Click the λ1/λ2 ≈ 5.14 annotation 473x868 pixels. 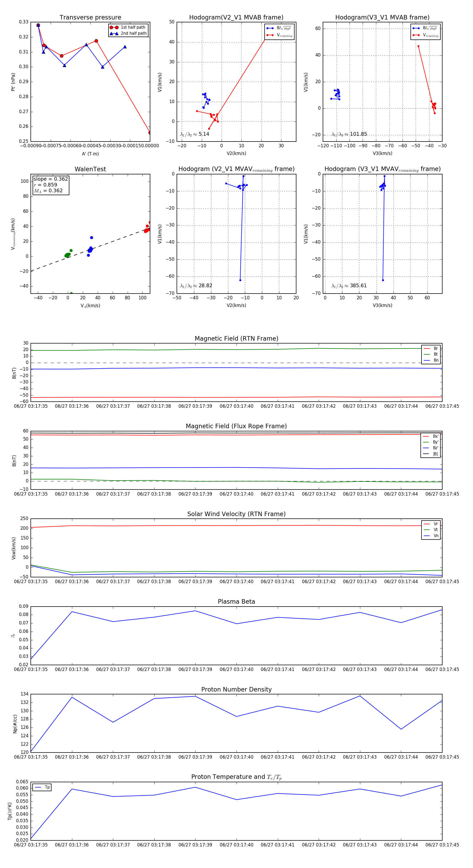pyautogui.click(x=194, y=134)
